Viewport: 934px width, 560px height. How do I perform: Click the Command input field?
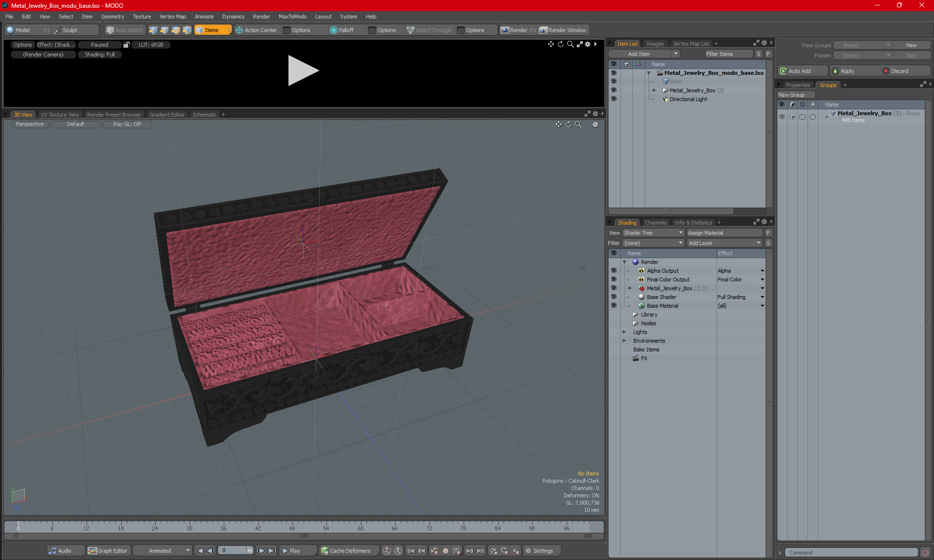point(851,553)
